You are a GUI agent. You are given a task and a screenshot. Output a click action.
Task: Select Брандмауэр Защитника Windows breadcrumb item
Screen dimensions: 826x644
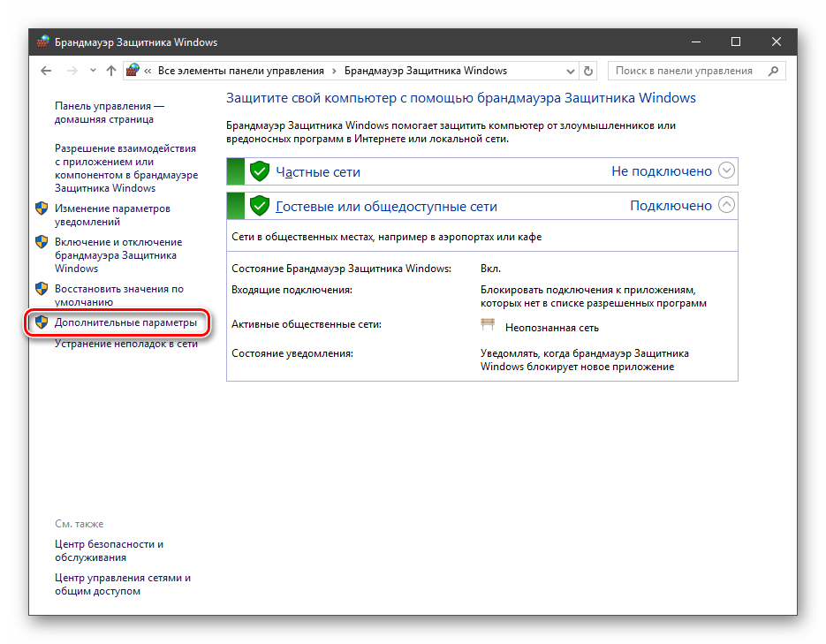[x=425, y=71]
